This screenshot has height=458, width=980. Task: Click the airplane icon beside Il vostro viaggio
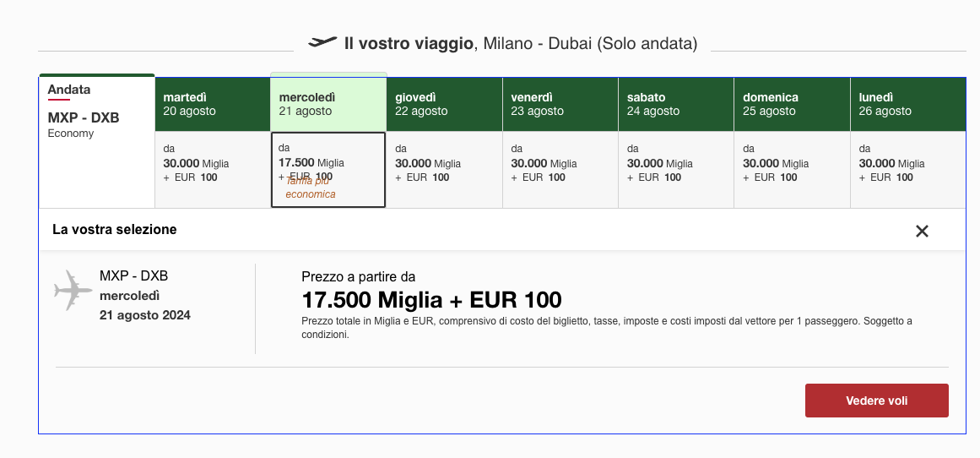(x=322, y=42)
